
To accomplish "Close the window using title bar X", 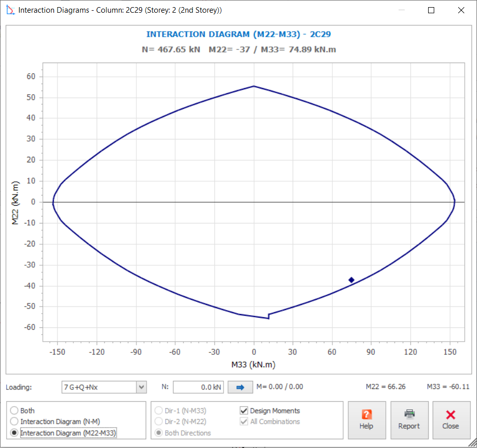I will (x=461, y=10).
